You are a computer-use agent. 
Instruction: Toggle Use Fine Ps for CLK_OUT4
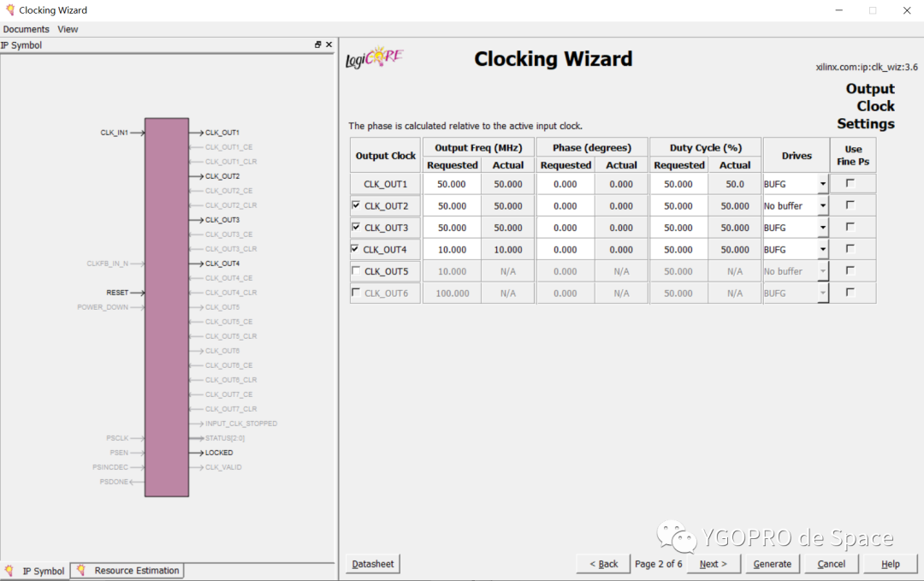(x=850, y=249)
